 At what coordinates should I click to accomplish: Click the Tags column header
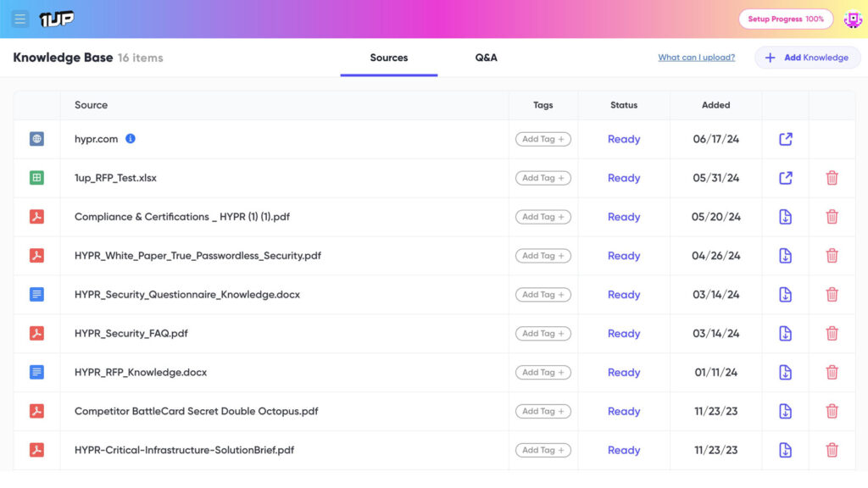point(543,105)
